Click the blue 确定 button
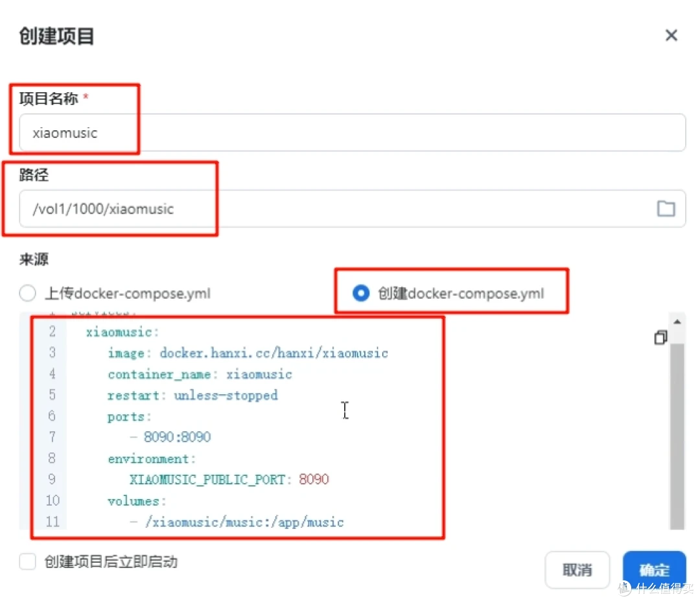The image size is (700, 603). 654,570
